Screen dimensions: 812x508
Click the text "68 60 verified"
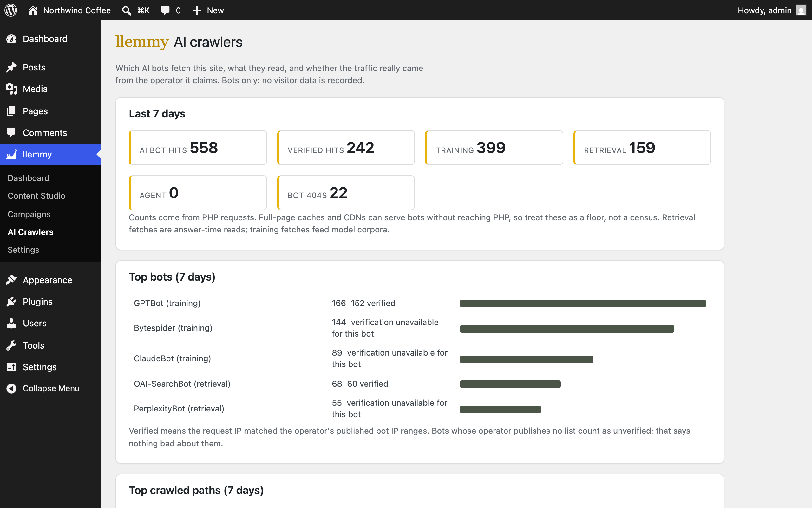click(360, 384)
